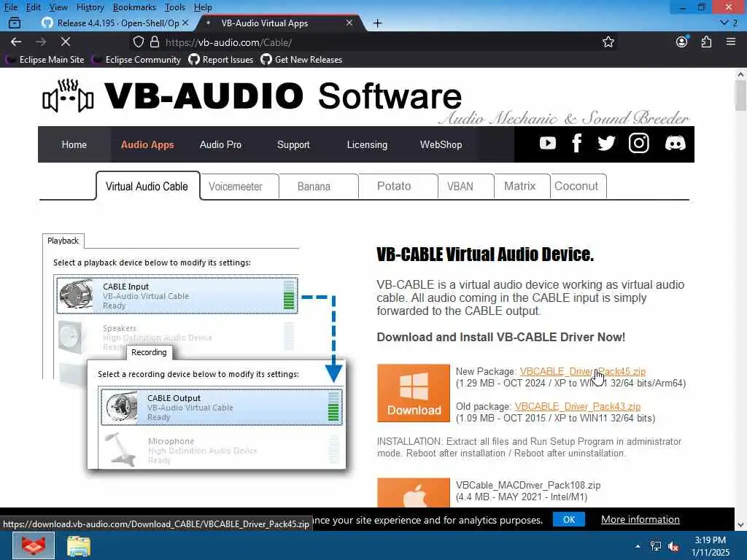Viewport: 747px width, 560px height.
Task: Click the CABLE Input playback device image
Action: click(x=75, y=295)
